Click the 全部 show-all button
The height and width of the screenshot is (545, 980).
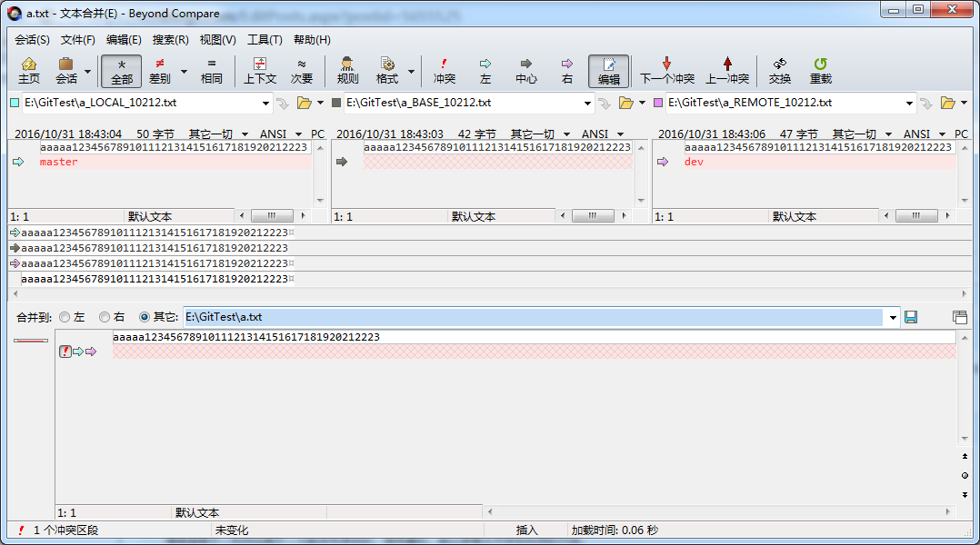121,70
